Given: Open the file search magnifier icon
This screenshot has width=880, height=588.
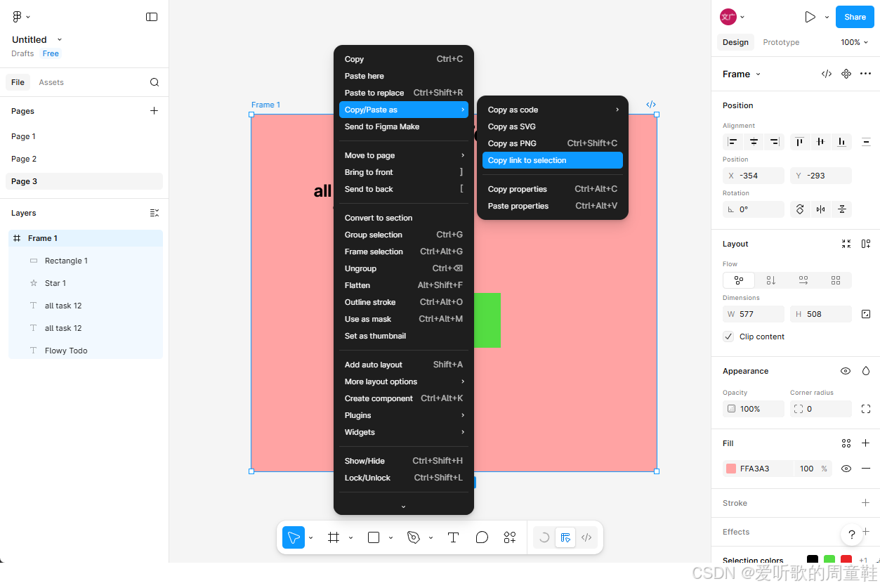Looking at the screenshot, I should (155, 82).
